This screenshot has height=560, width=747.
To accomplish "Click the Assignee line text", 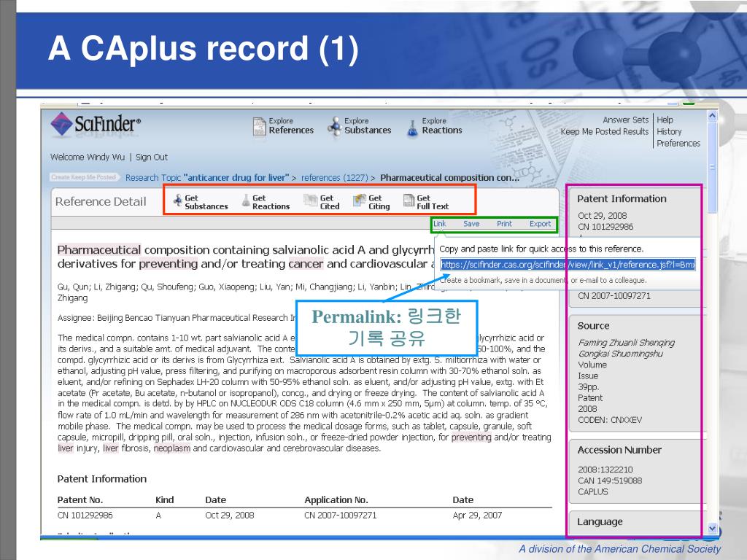I will 177,318.
